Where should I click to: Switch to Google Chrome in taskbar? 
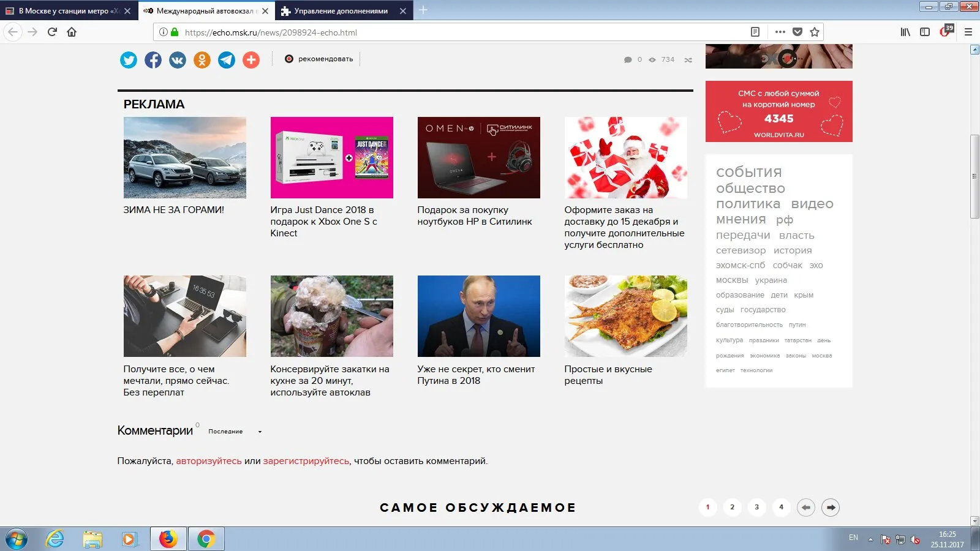point(206,539)
